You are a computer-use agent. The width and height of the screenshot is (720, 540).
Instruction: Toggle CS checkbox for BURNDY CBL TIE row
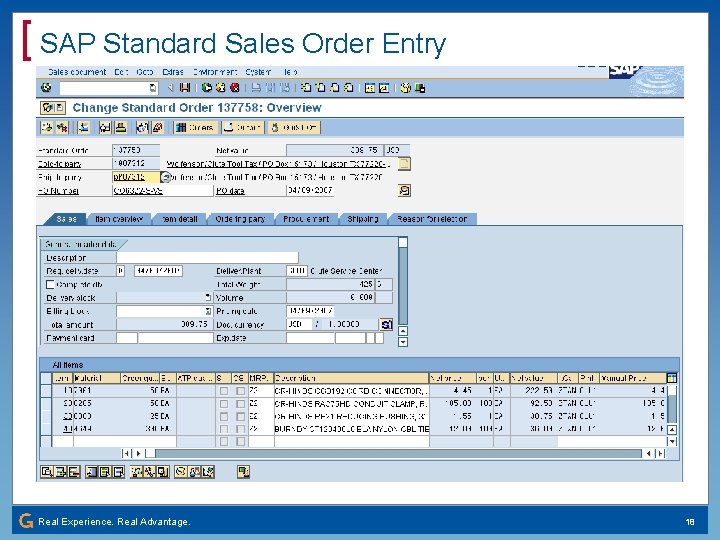(240, 429)
